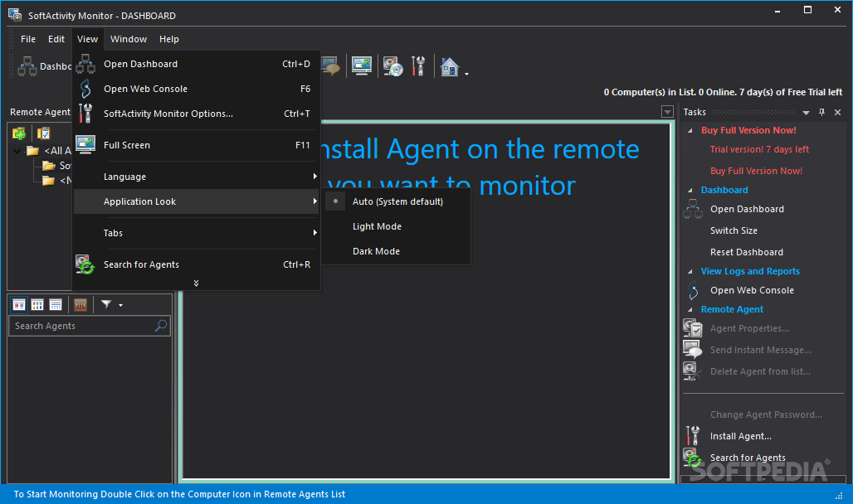This screenshot has height=504, width=853.
Task: Switch to small colored grid view icon
Action: 37,305
